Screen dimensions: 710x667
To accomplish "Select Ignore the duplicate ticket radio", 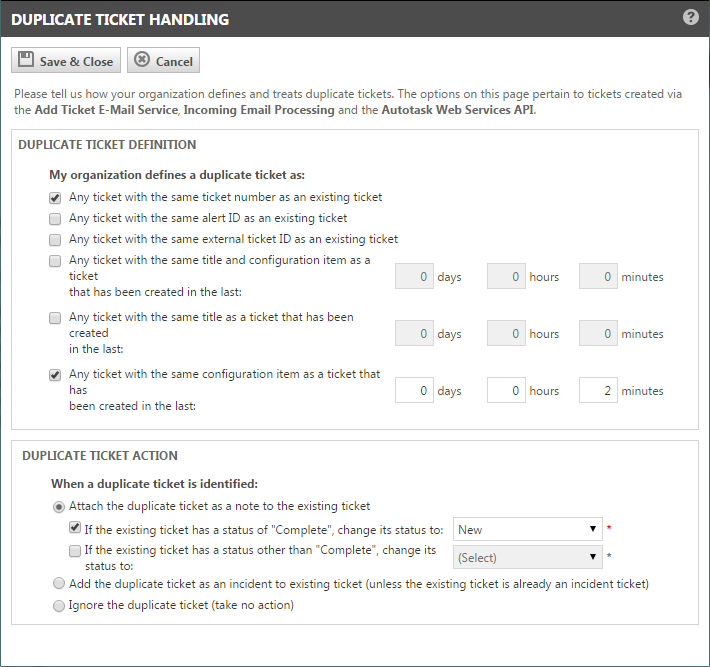I will 59,605.
